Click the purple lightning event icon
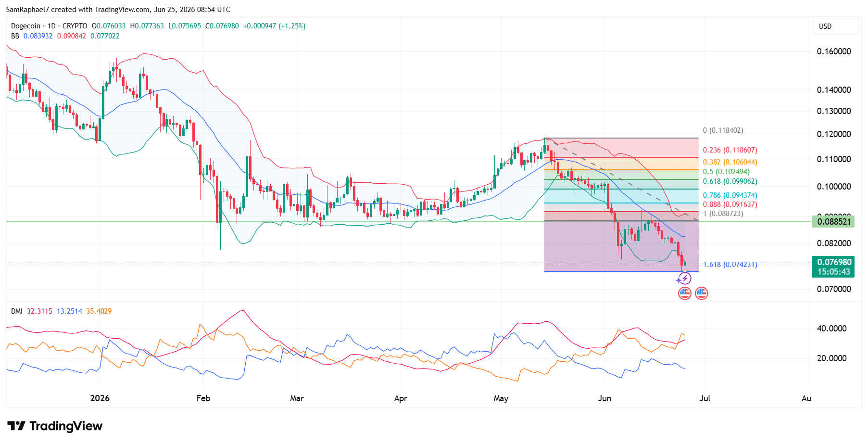 (684, 279)
